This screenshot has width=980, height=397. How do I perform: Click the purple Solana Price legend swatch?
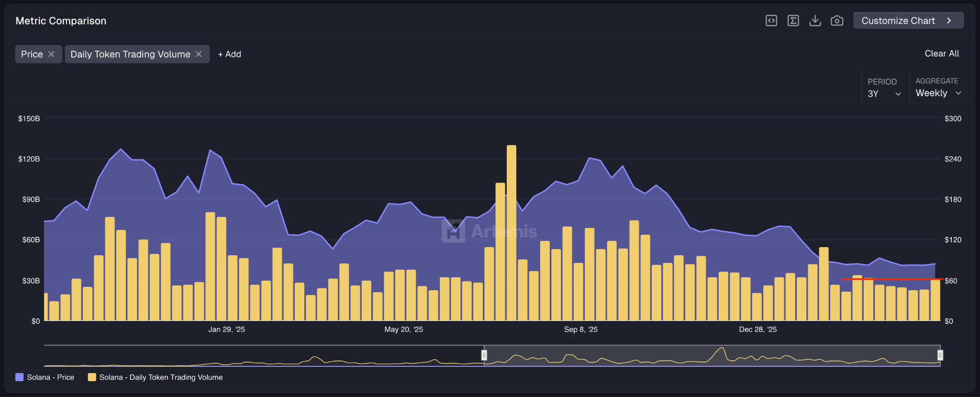click(x=20, y=377)
